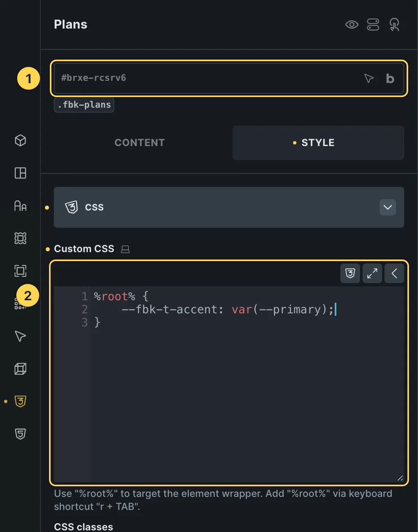Open the cube icon style group in sidebar

(20, 140)
